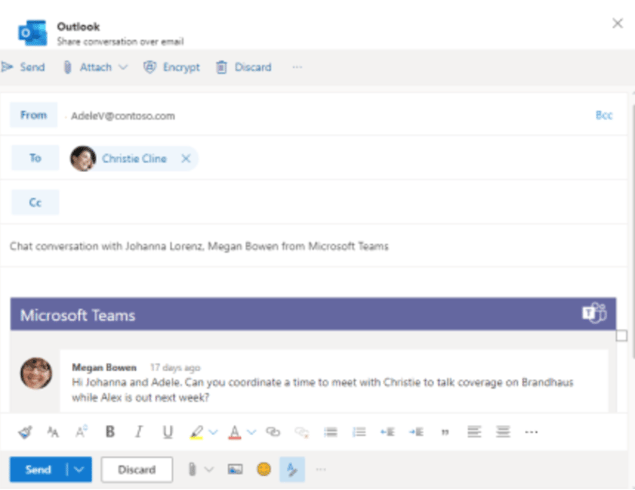
Task: Click the From button
Action: coord(34,115)
